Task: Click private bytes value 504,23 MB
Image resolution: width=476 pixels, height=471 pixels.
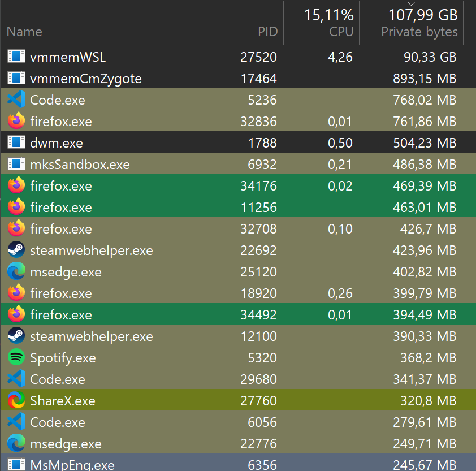Action: coord(425,143)
